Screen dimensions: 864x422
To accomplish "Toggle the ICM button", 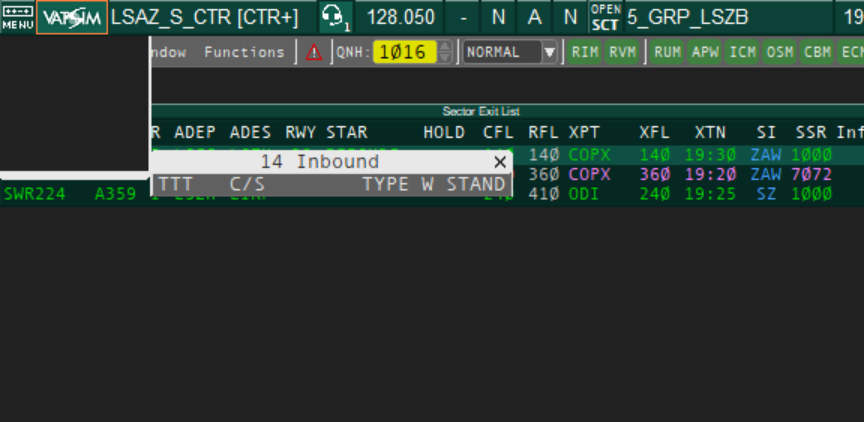I will click(x=742, y=53).
